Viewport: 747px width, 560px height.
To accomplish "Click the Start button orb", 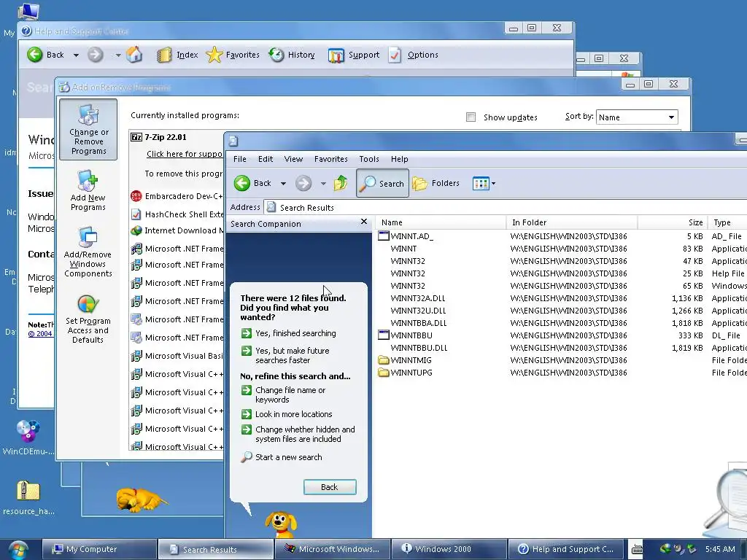I will 18,550.
